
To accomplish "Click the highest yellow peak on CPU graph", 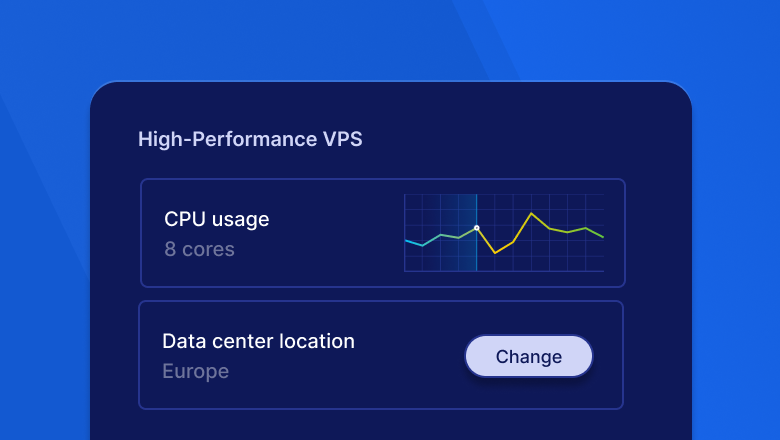I will pyautogui.click(x=531, y=213).
